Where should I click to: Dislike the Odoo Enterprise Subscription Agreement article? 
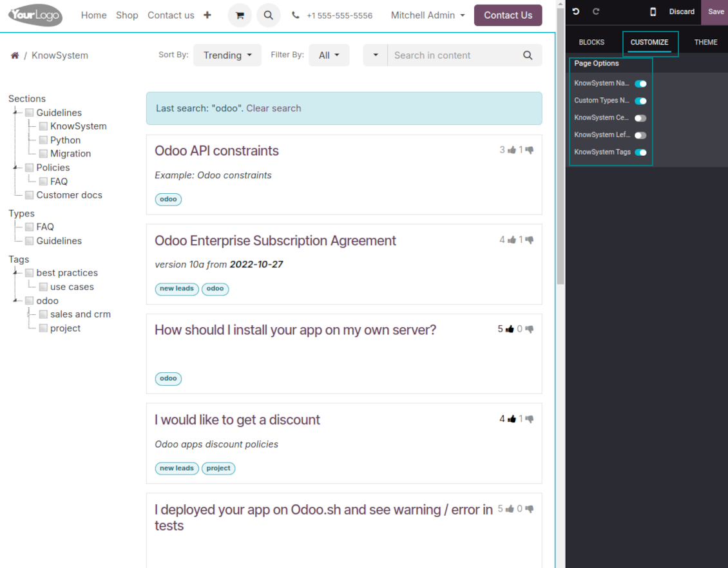(530, 240)
